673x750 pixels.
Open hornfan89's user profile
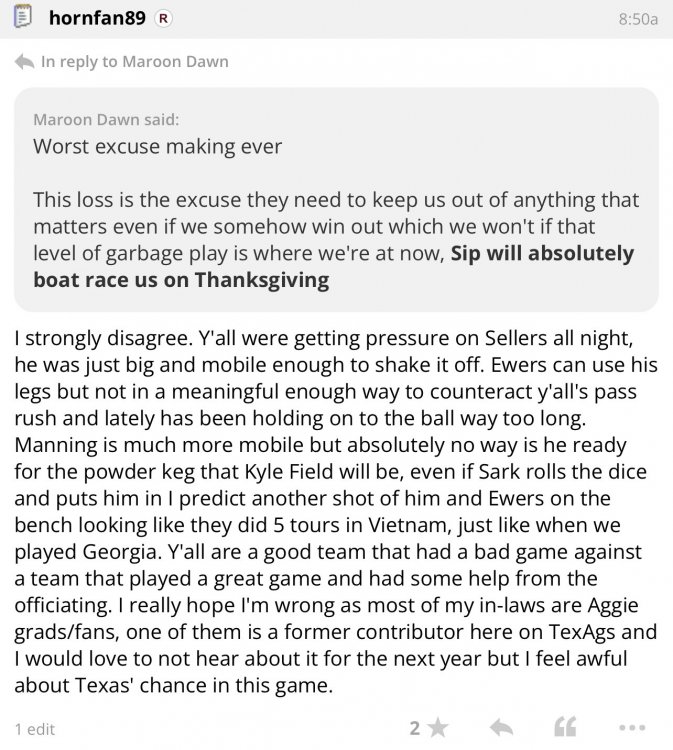coord(96,19)
